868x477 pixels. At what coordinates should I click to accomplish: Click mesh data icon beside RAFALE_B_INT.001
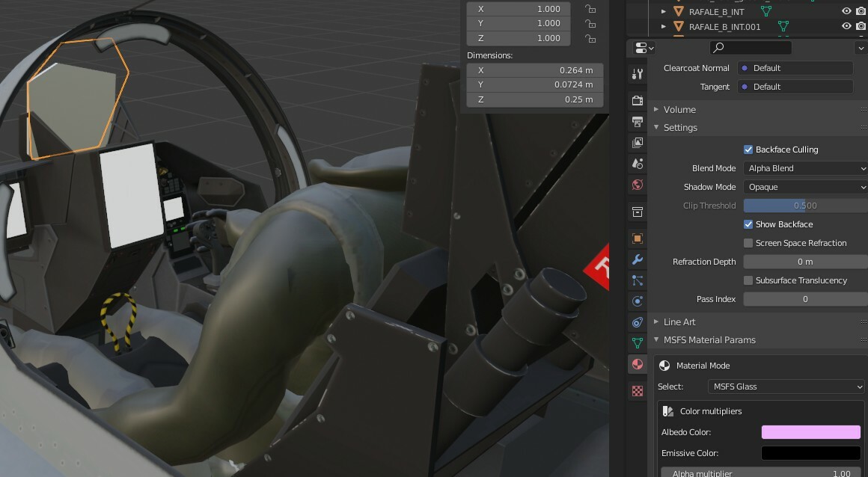[783, 26]
